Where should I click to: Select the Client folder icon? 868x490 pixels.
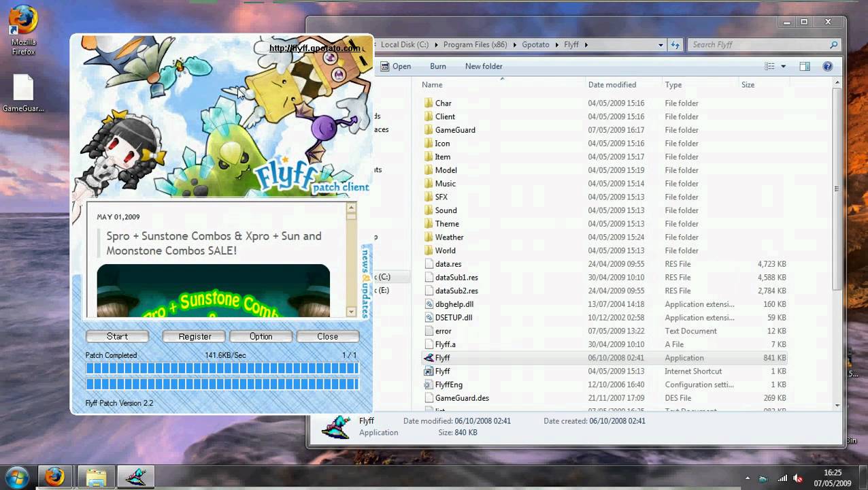coord(429,116)
